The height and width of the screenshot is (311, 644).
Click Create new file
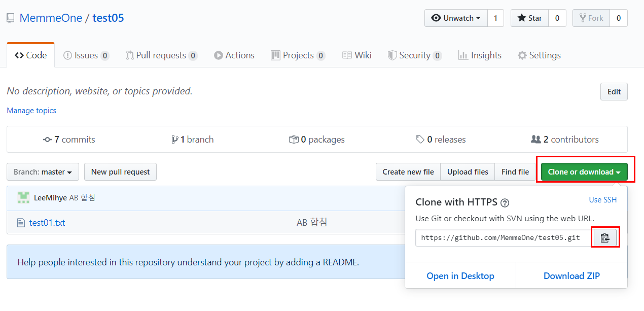click(408, 172)
